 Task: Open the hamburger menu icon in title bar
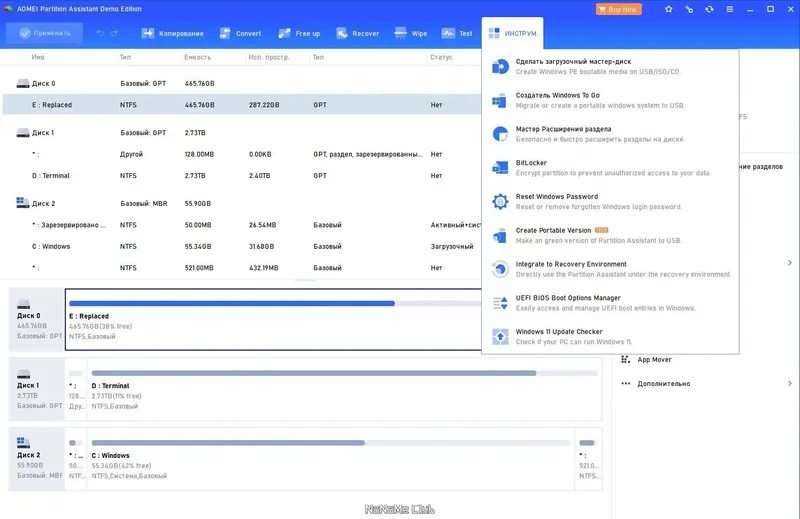tap(730, 9)
